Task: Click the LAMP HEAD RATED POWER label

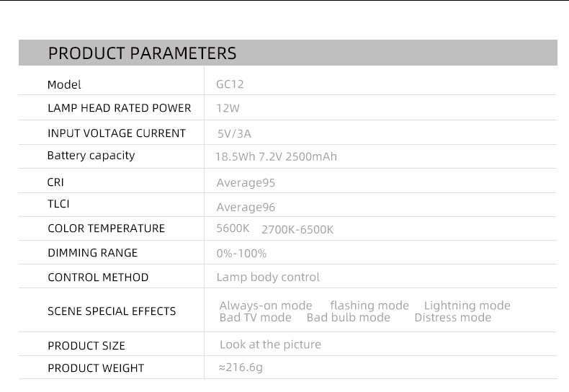Action: coord(119,108)
